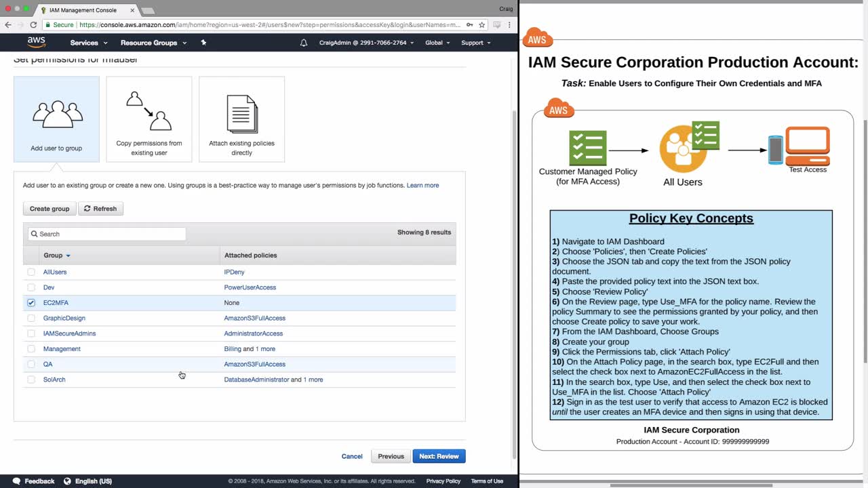Go back with the browser back arrow
868x488 pixels.
(8, 25)
